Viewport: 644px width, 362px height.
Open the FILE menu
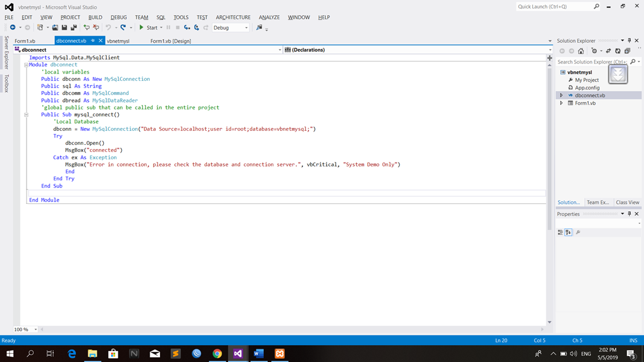pos(9,17)
